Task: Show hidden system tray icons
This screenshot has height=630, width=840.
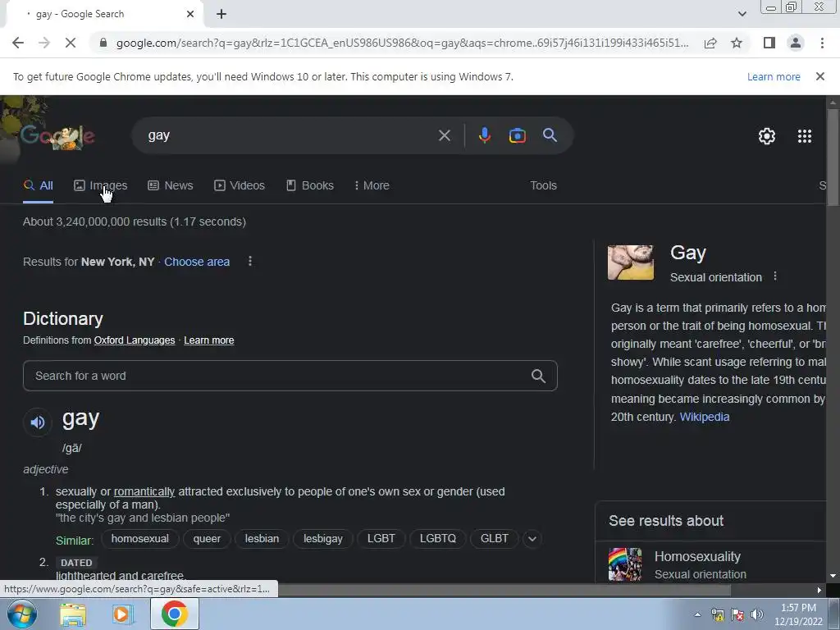Action: point(697,614)
